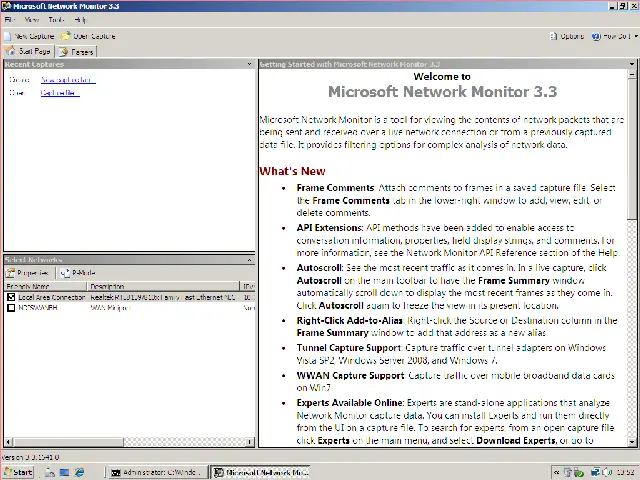Click the Properties button in Select Networks

click(x=27, y=273)
